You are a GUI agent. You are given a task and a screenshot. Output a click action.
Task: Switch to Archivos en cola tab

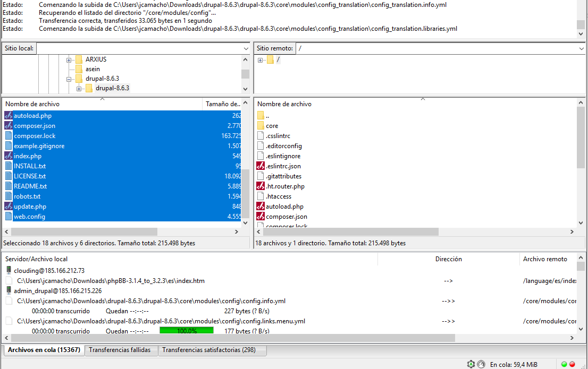(x=44, y=350)
